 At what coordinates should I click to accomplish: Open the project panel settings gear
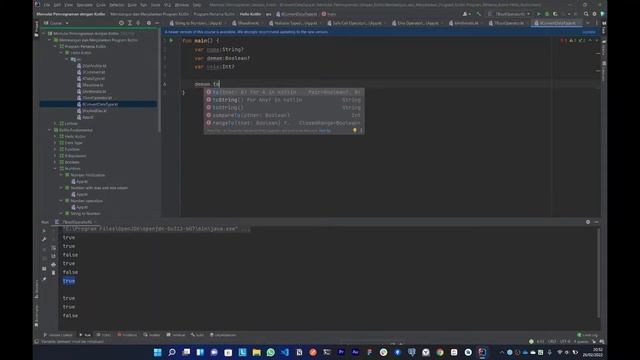(x=149, y=23)
